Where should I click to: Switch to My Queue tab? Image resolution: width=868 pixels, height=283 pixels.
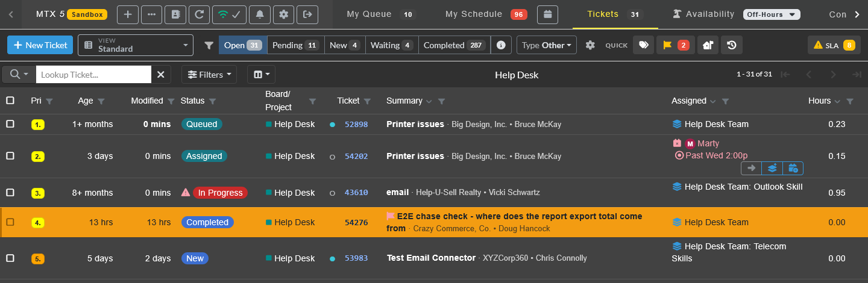point(381,14)
